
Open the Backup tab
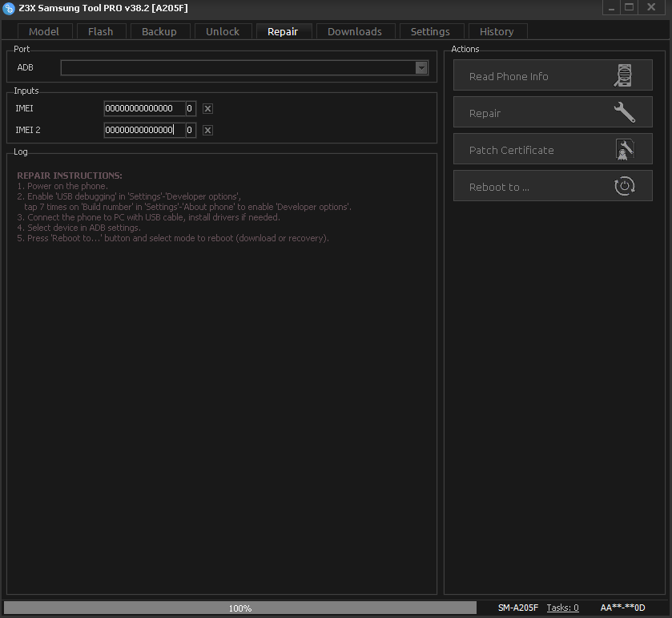[x=159, y=32]
